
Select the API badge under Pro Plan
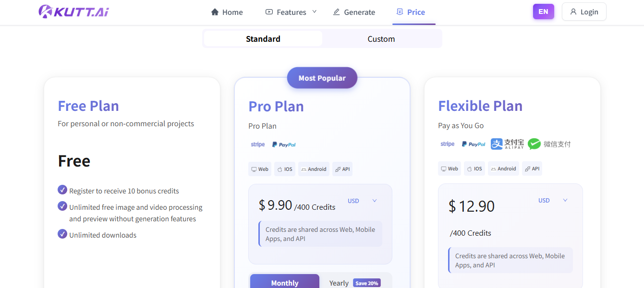pos(342,169)
